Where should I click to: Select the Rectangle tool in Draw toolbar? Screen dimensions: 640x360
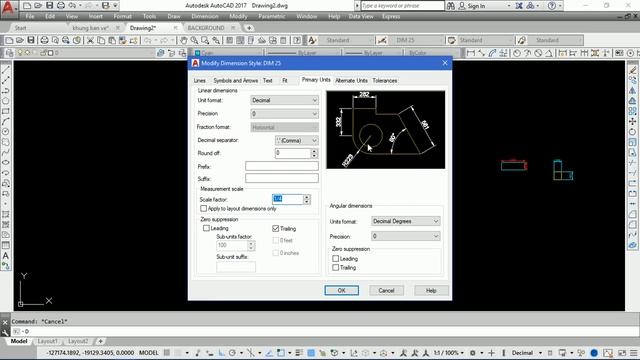point(6,111)
